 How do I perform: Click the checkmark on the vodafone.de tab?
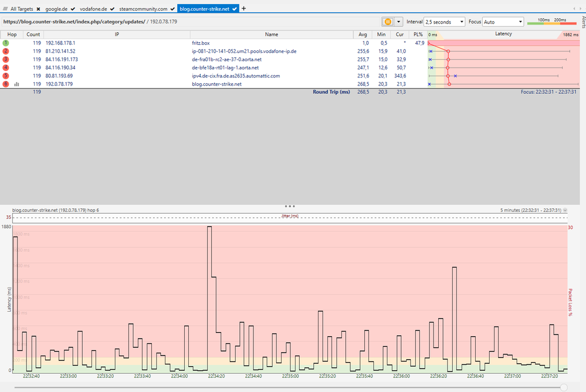coord(112,9)
